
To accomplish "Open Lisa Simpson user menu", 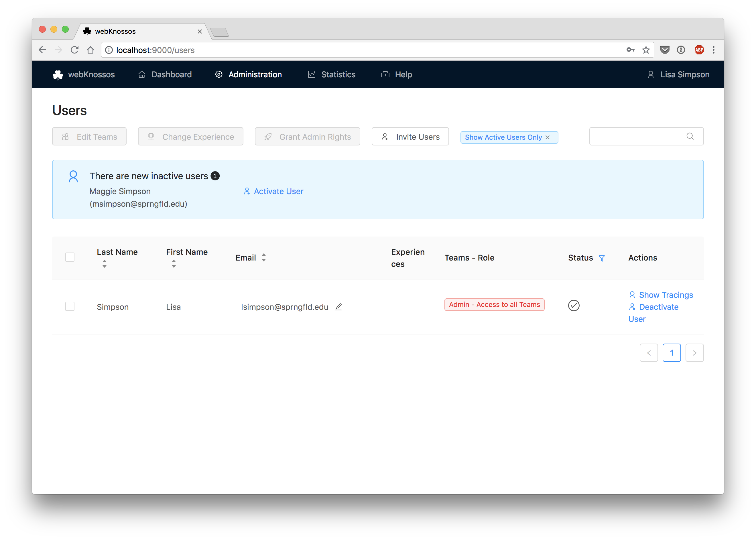I will [678, 74].
